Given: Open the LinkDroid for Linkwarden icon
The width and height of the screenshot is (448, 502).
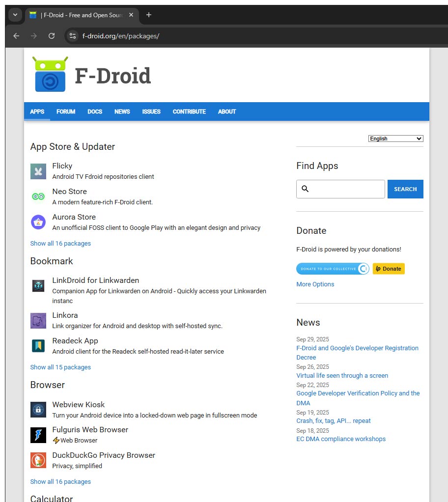Looking at the screenshot, I should click(x=38, y=285).
